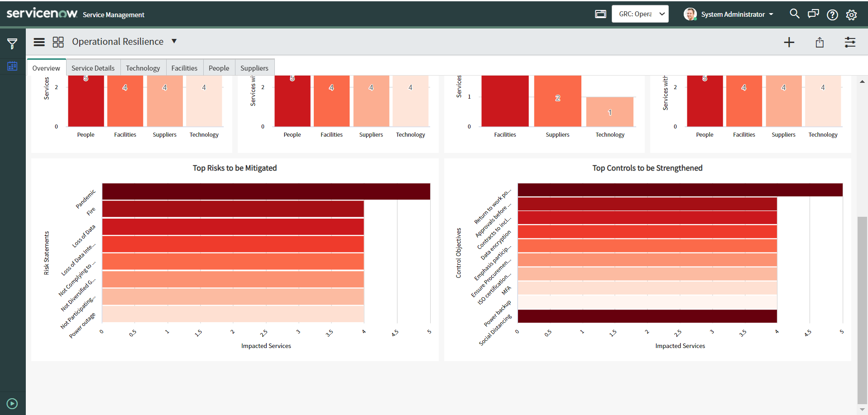This screenshot has height=415, width=868.
Task: Toggle the update set picker icon
Action: (600, 14)
